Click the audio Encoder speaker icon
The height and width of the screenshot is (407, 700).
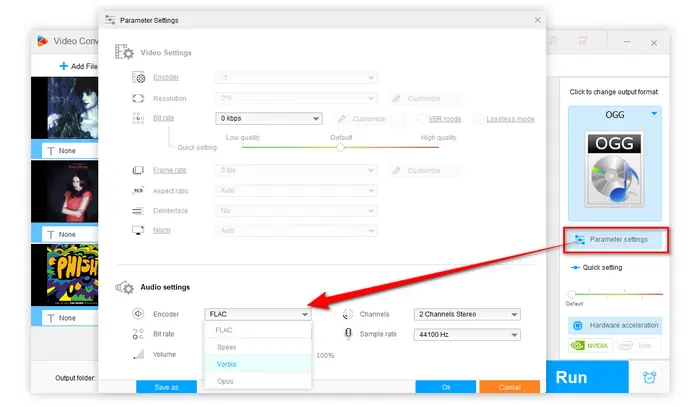click(139, 313)
